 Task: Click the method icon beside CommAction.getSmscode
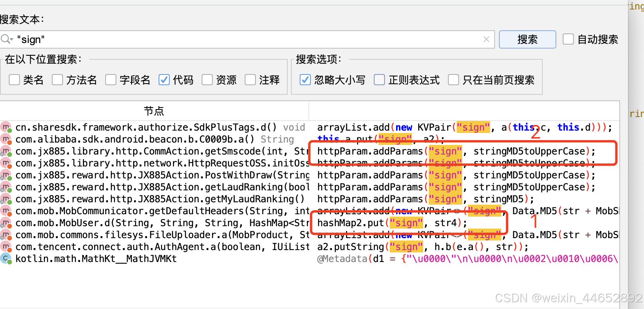click(6, 151)
